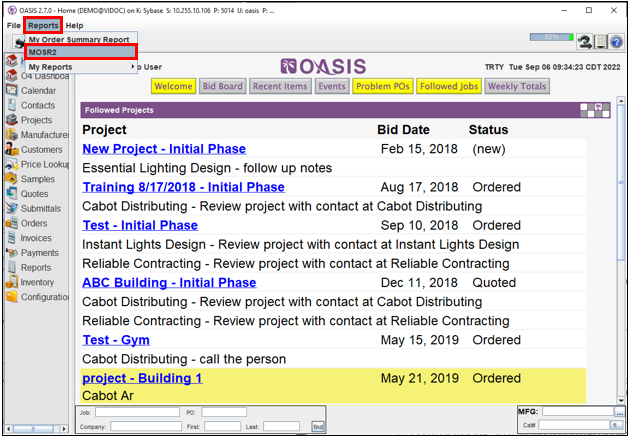Switch to the Welcome tab

click(x=173, y=86)
